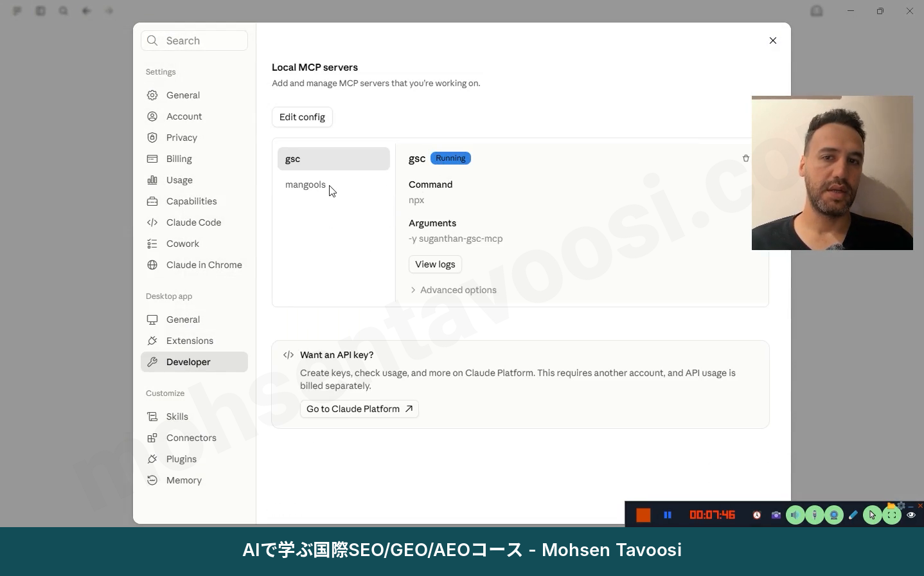Viewport: 924px width, 576px height.
Task: Open the recorder output folder icon
Action: pos(891,505)
